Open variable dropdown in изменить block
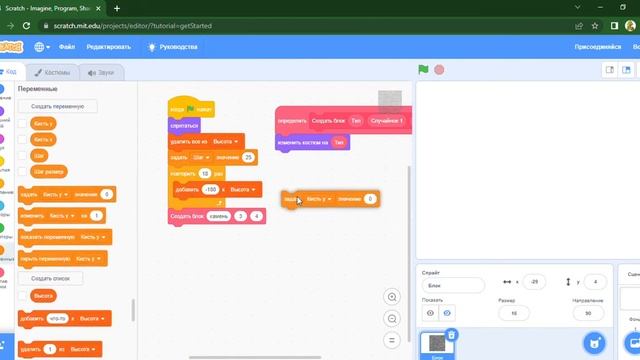Screen dimensions: 640x360 point(62,216)
